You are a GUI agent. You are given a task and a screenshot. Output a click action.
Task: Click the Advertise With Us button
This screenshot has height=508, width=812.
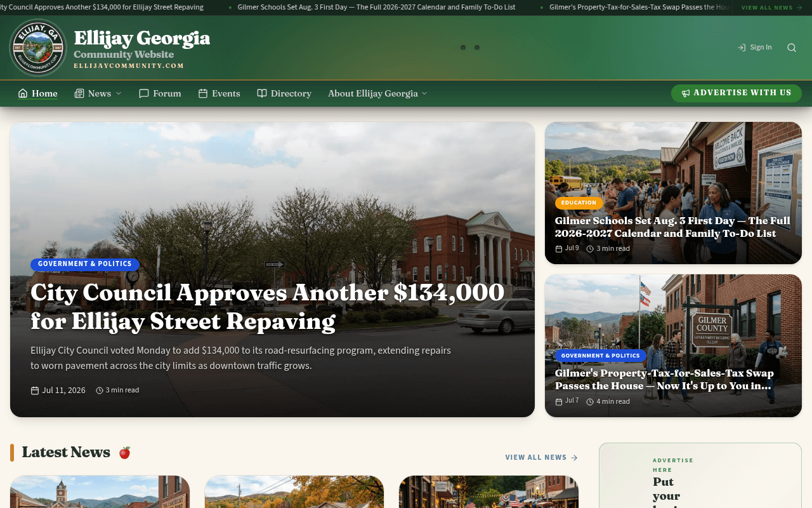coord(736,93)
